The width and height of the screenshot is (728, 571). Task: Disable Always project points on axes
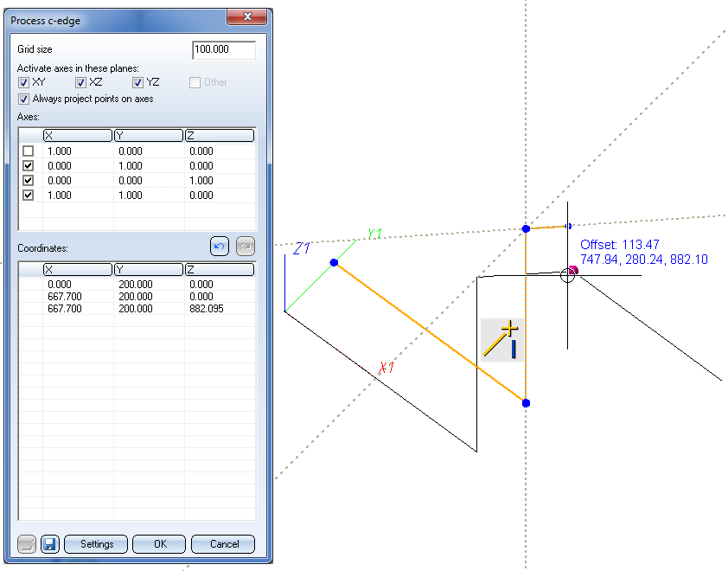coord(24,99)
